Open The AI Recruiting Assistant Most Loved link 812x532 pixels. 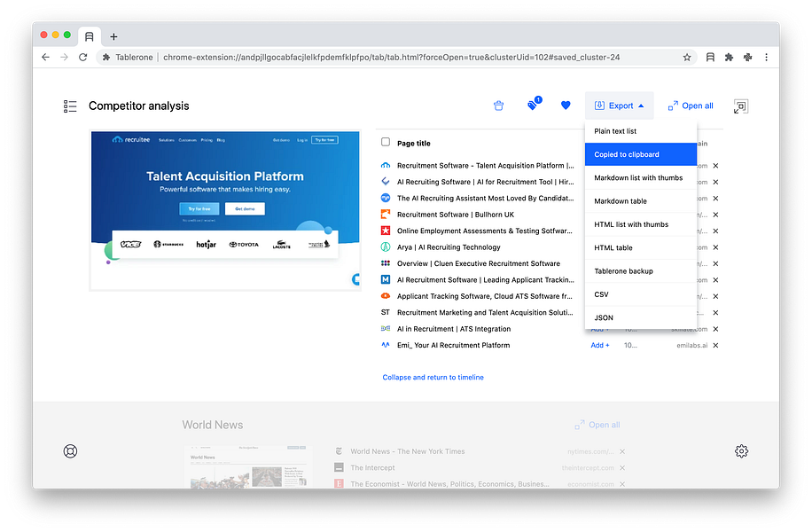(485, 199)
